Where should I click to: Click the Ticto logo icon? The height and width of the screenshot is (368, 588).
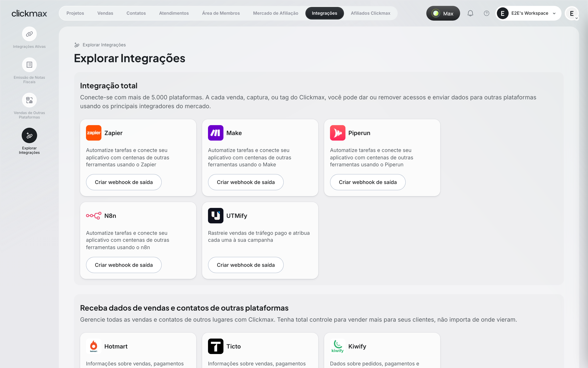click(216, 346)
